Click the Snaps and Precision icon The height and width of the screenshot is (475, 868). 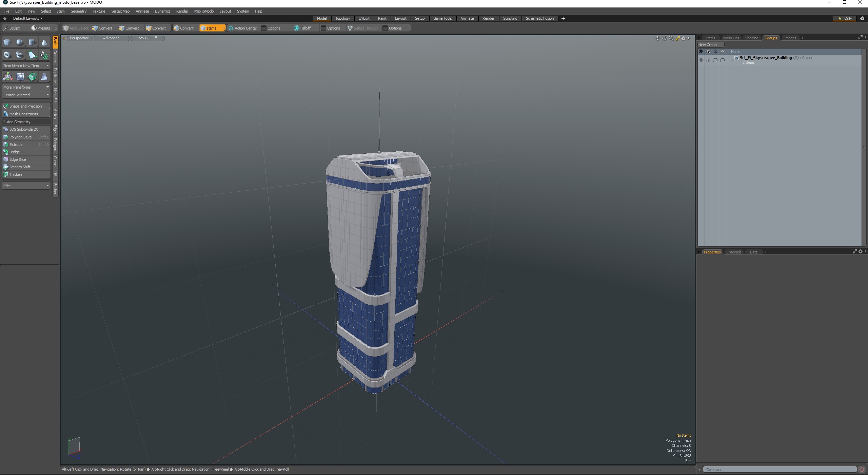5,106
